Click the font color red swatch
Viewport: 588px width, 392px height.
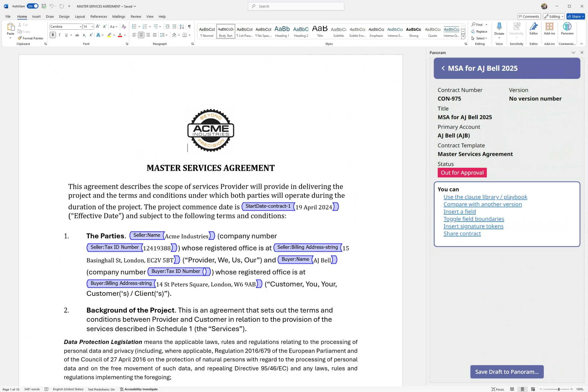[x=120, y=35]
